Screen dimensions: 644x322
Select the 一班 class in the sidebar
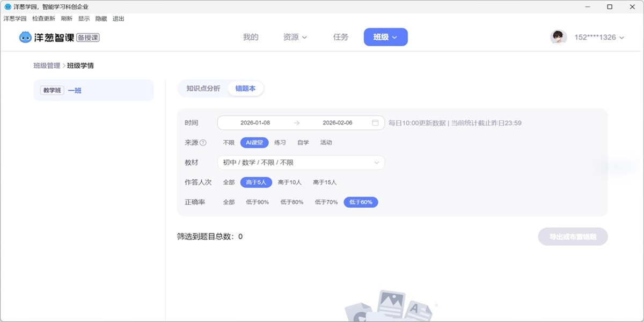75,90
